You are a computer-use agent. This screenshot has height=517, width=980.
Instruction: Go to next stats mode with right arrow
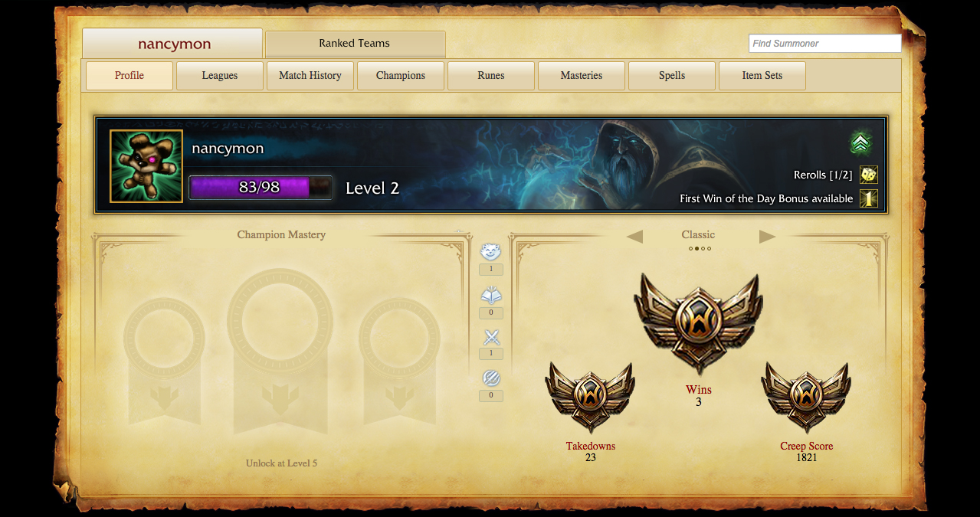point(768,237)
